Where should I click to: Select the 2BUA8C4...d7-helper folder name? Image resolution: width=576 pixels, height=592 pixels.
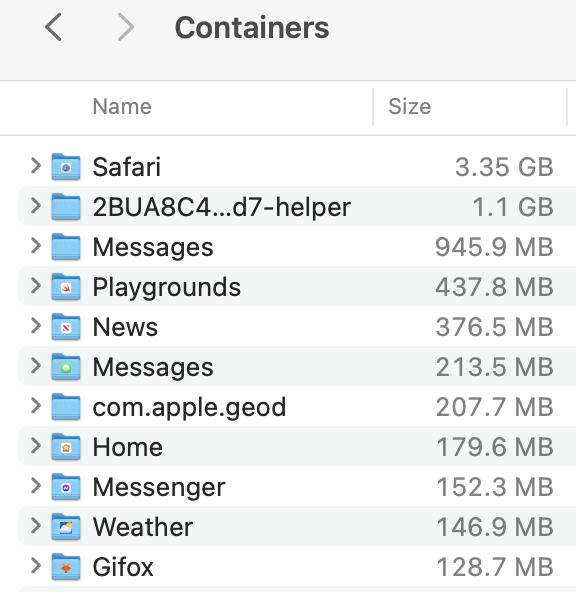coord(222,207)
